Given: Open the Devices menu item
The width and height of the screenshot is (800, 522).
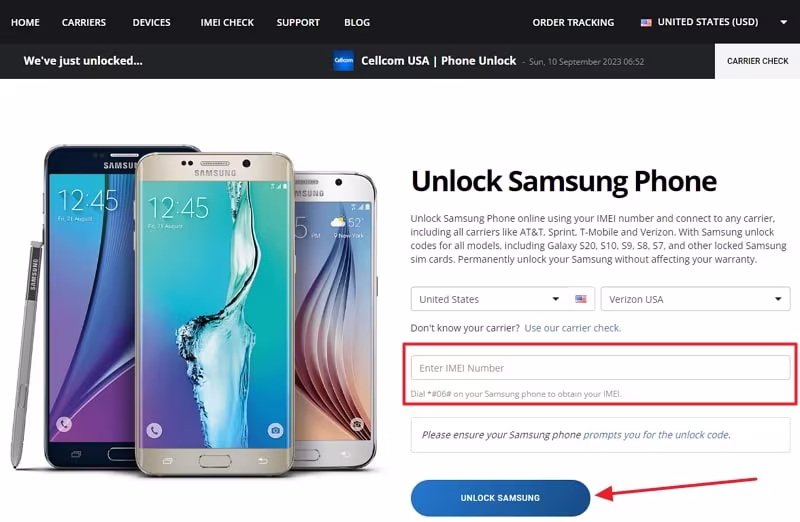Looking at the screenshot, I should click(151, 22).
